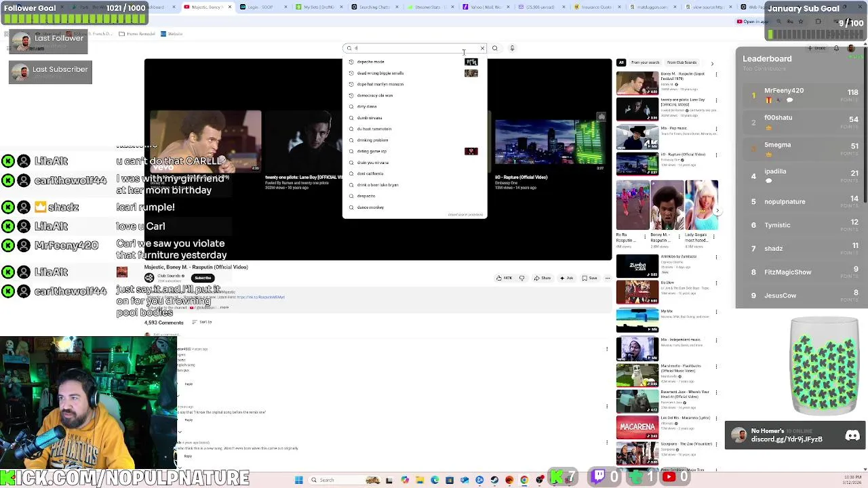The width and height of the screenshot is (868, 488).
Task: Select suggestion 'dumb nirvana'
Action: click(414, 118)
